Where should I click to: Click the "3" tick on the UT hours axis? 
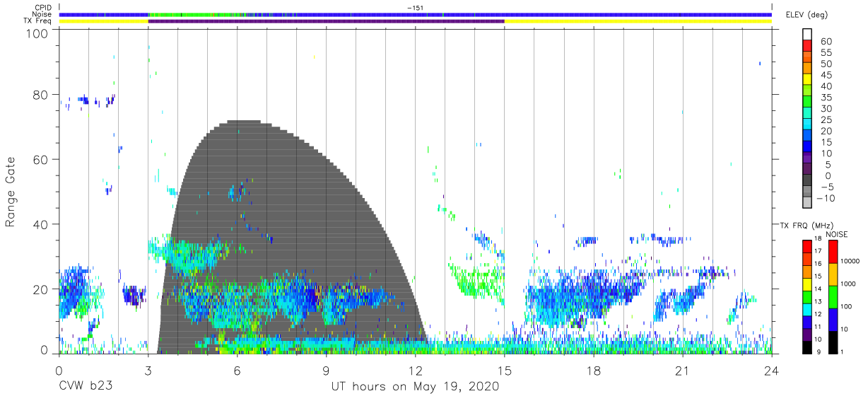pos(148,370)
